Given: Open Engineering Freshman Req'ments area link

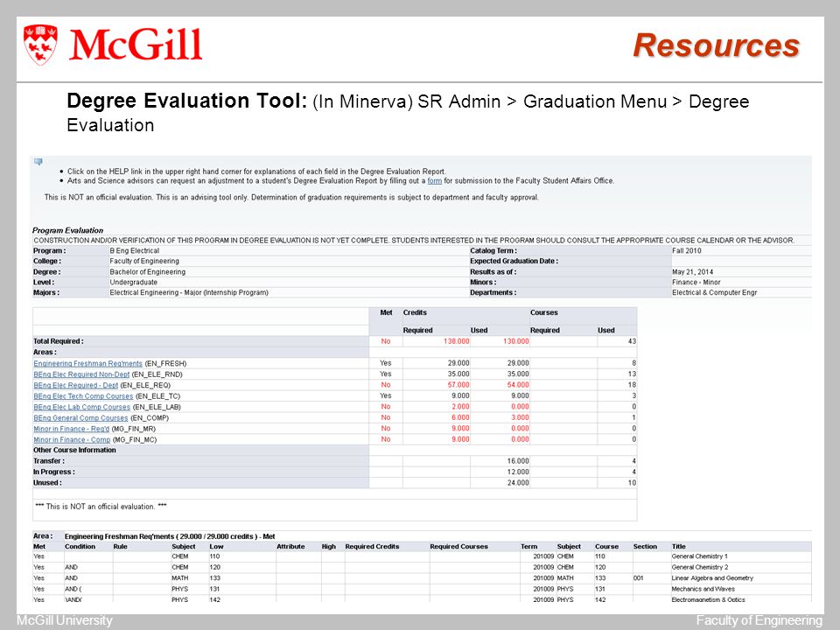Looking at the screenshot, I should tap(87, 363).
